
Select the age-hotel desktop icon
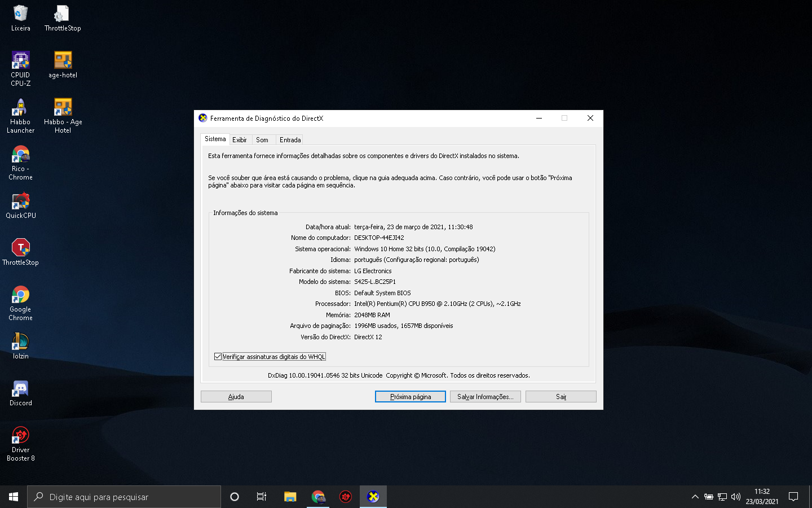tap(63, 65)
